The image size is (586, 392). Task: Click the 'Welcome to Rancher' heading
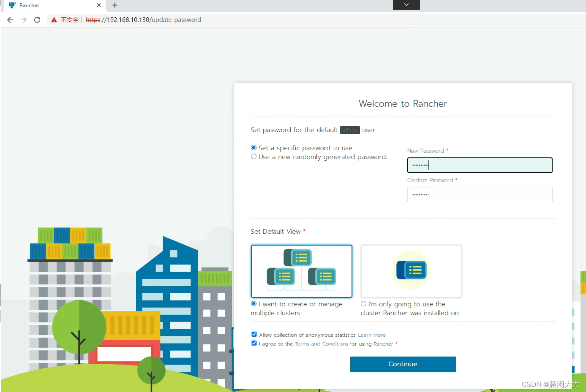pyautogui.click(x=403, y=104)
